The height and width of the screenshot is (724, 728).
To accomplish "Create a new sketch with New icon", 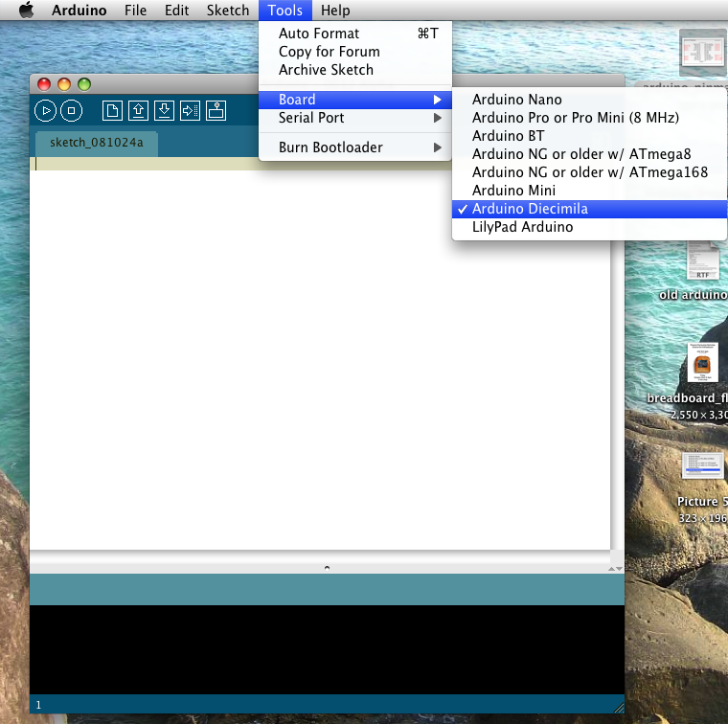I will tap(112, 111).
